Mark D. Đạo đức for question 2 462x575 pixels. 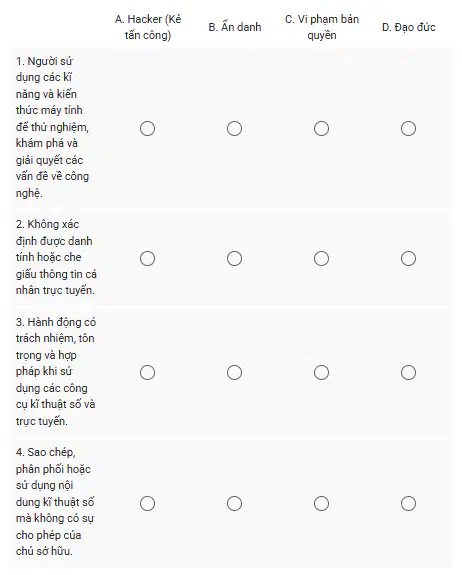[x=408, y=259]
